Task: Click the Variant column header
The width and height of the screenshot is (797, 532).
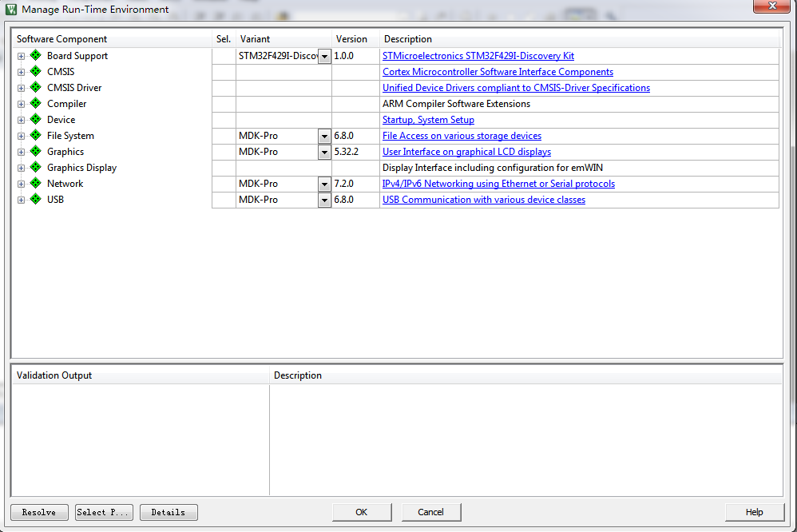Action: [x=284, y=39]
